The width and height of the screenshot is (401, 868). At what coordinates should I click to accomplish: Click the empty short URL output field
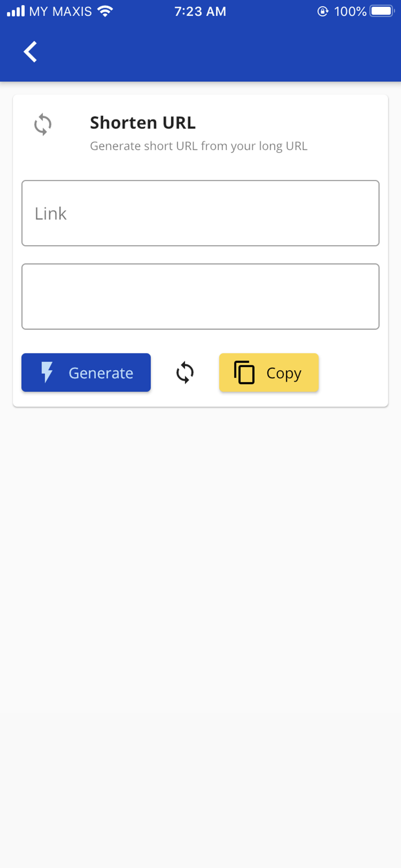[x=200, y=296]
